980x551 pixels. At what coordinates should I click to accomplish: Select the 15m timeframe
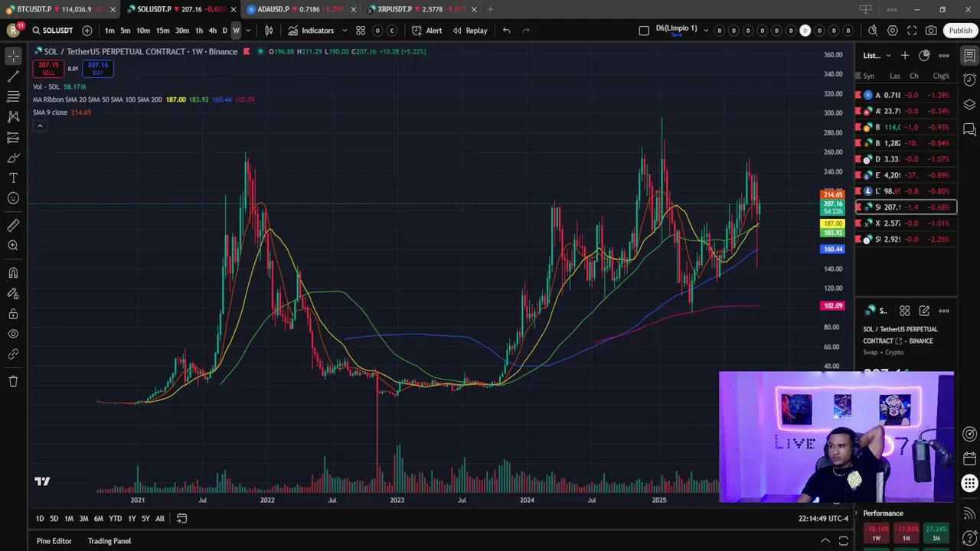162,31
